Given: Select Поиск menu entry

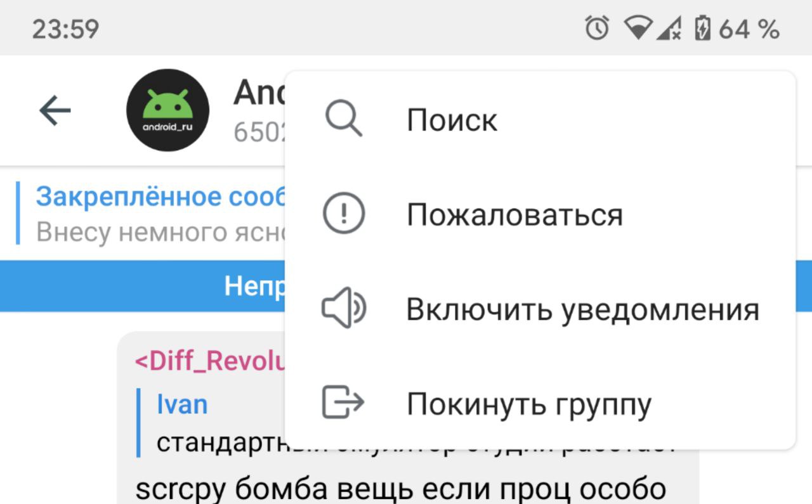Looking at the screenshot, I should [x=540, y=119].
